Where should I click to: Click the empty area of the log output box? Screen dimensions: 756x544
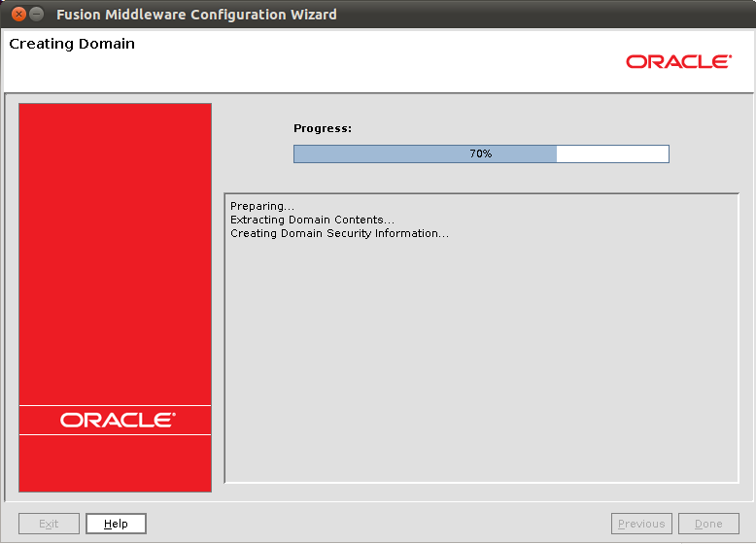[x=481, y=369]
